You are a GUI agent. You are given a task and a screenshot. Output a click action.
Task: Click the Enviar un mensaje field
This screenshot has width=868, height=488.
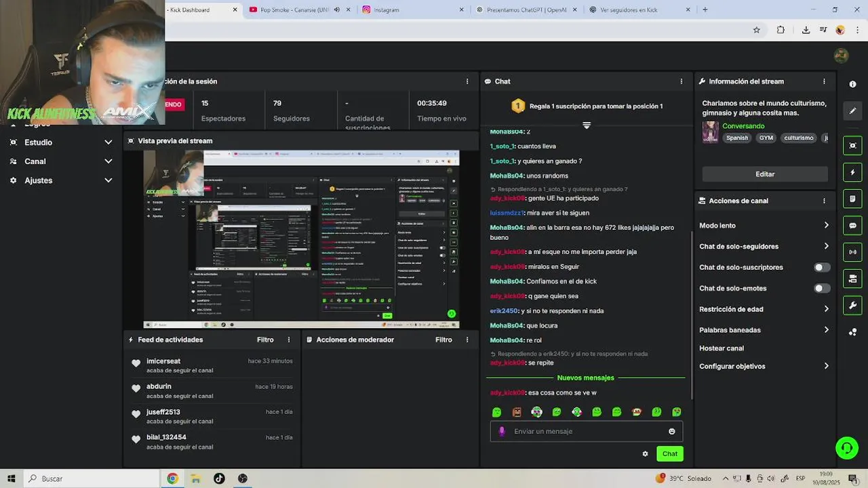pyautogui.click(x=586, y=431)
